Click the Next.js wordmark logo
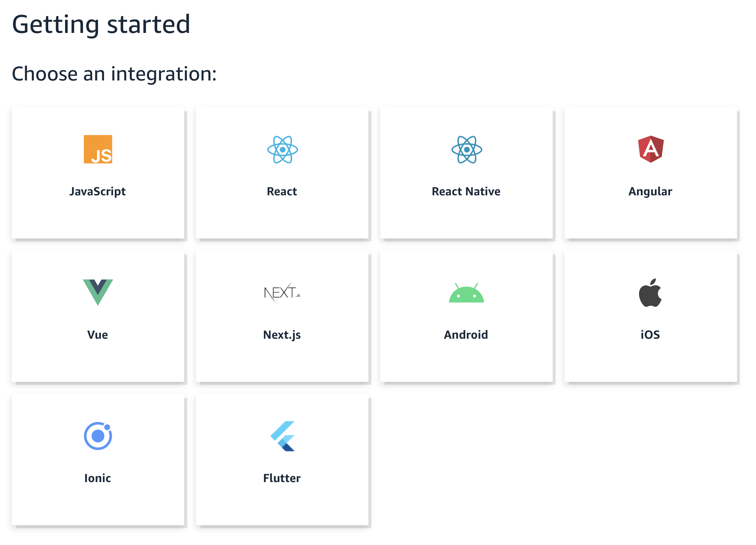 [282, 293]
